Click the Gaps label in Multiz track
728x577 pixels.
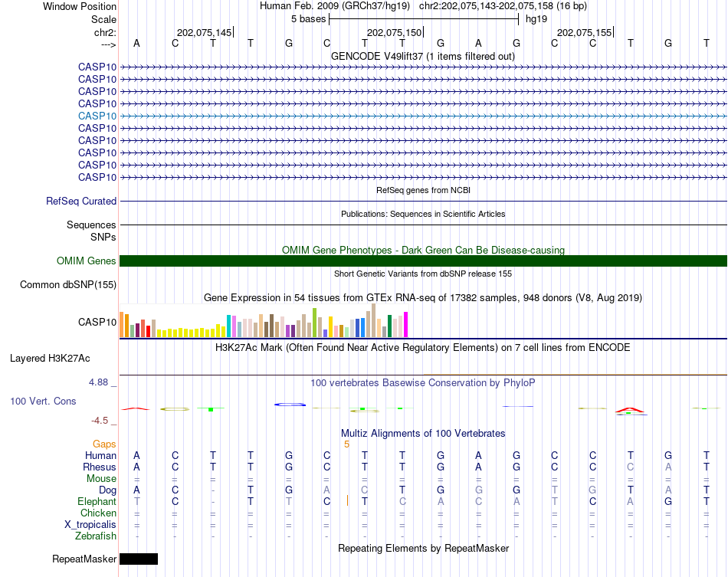104,444
